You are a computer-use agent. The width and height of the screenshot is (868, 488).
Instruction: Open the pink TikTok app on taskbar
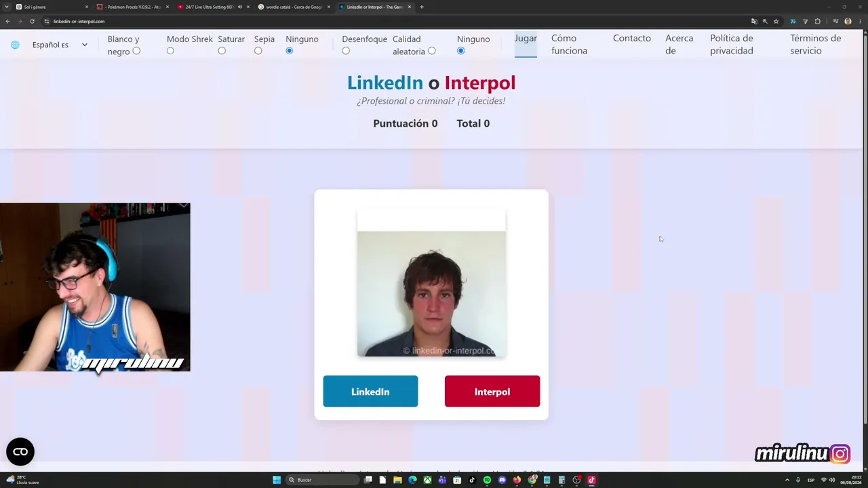[591, 480]
